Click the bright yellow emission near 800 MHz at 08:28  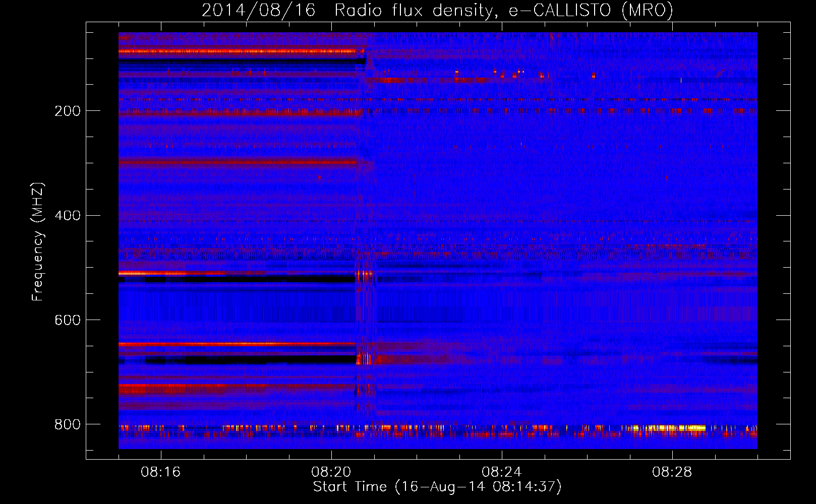(670, 428)
